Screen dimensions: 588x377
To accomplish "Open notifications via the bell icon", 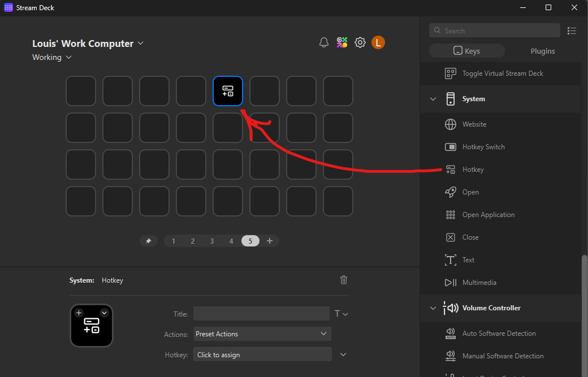I will [323, 42].
